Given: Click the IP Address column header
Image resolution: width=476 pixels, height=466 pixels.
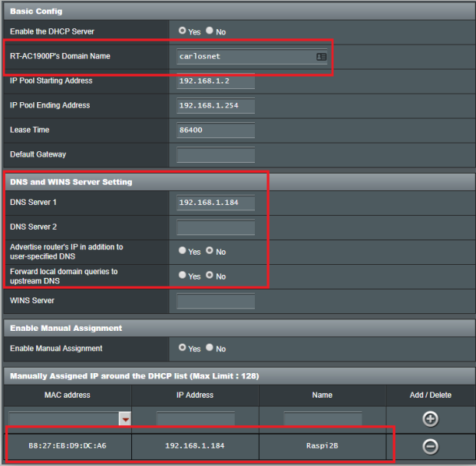Looking at the screenshot, I should pyautogui.click(x=195, y=395).
